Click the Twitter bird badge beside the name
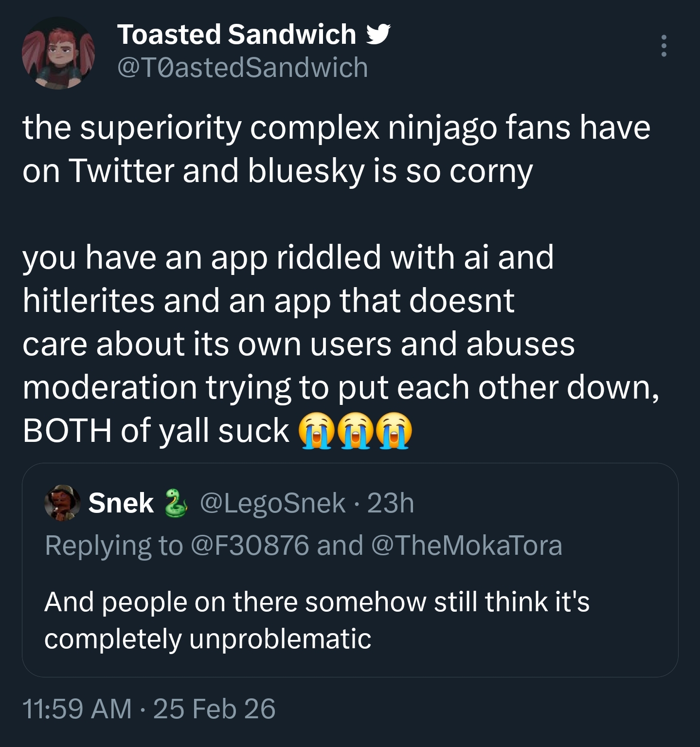Screen dimensions: 700x747 click(x=377, y=35)
